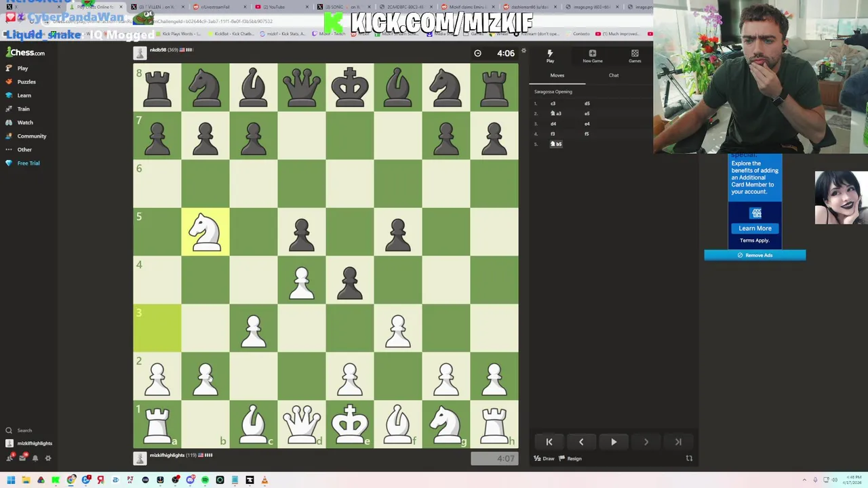Select black's move d5 in move one
Image resolution: width=868 pixels, height=488 pixels.
pos(587,104)
